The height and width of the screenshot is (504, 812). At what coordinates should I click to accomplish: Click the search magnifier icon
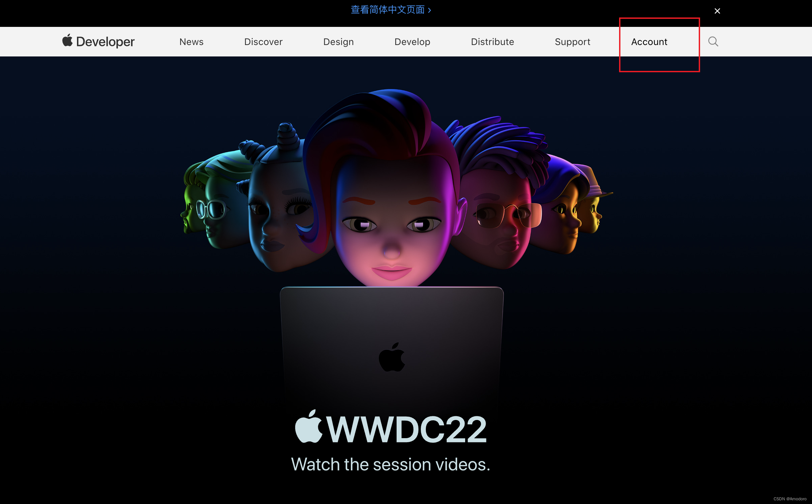click(713, 41)
